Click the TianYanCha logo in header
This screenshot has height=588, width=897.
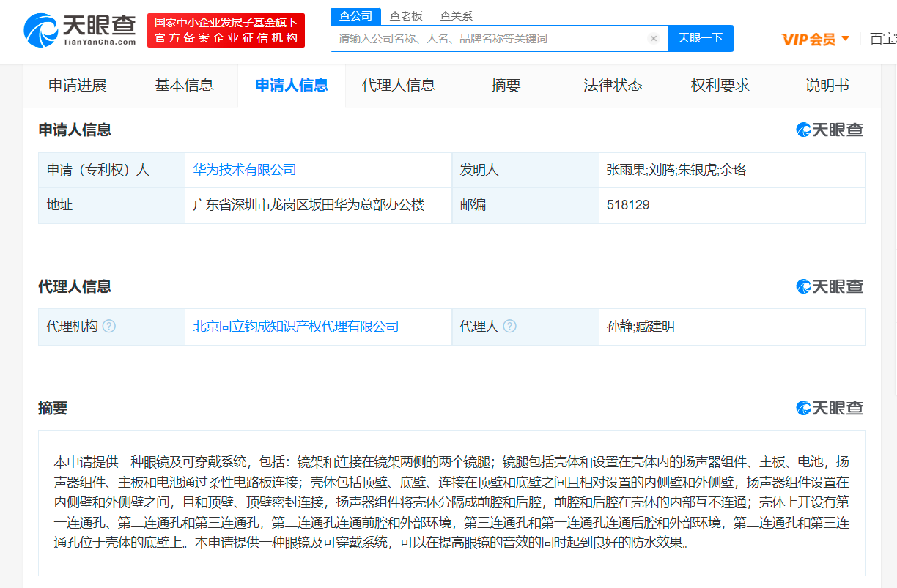tap(80, 30)
